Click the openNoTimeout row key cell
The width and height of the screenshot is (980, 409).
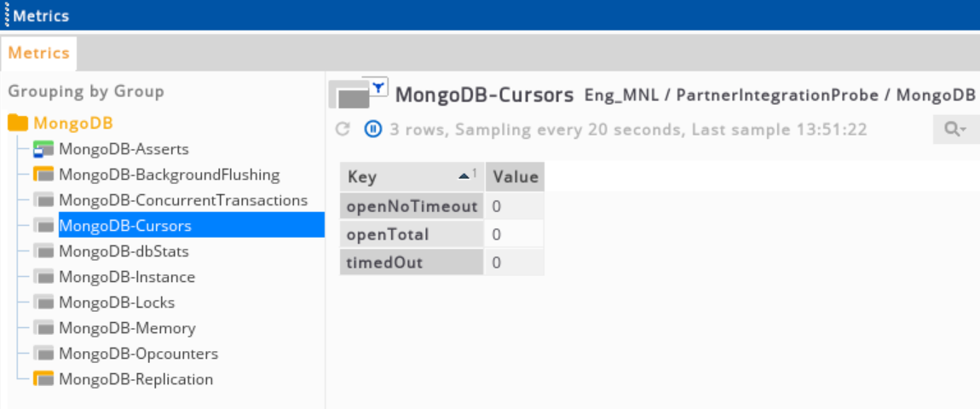[412, 206]
